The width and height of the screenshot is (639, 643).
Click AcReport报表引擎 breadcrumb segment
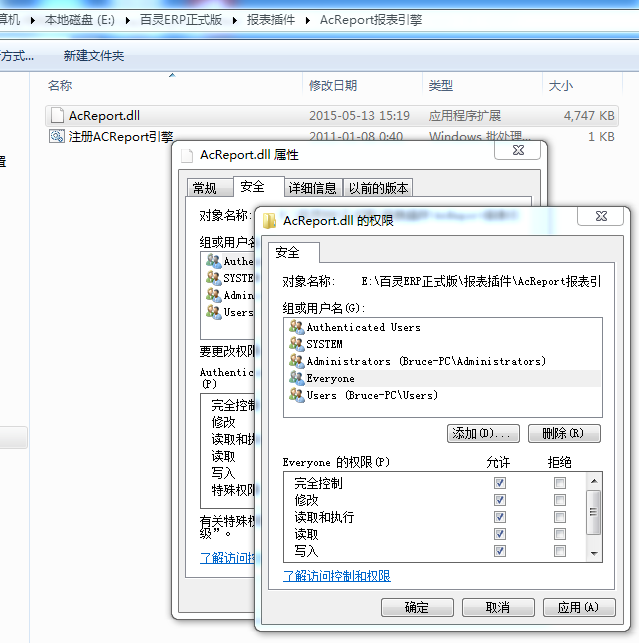[371, 20]
